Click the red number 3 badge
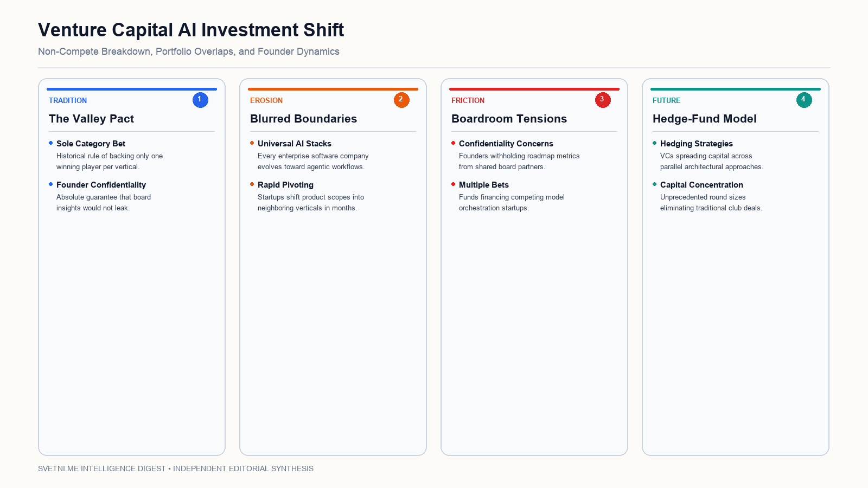 (x=603, y=100)
